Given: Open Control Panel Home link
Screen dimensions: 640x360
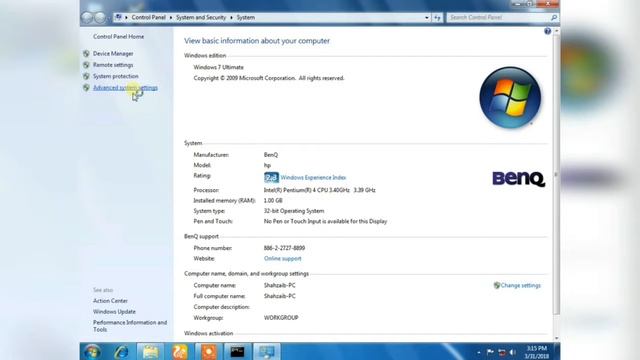Looking at the screenshot, I should click(118, 36).
